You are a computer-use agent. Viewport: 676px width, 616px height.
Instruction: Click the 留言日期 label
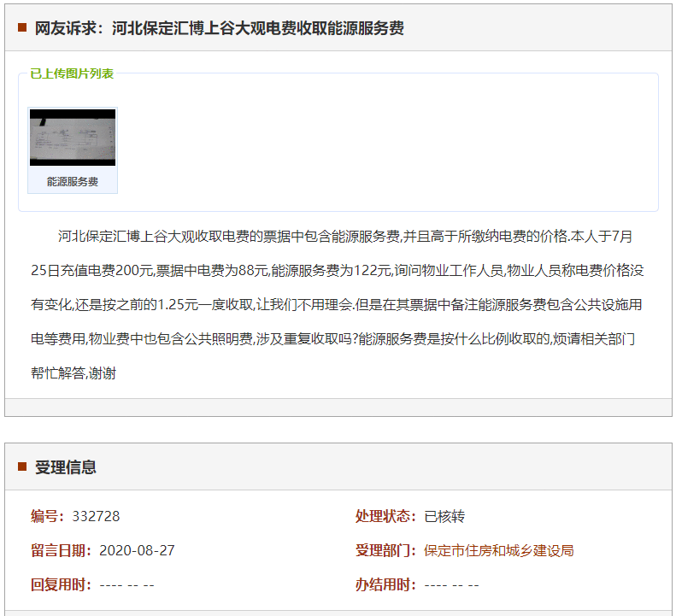pyautogui.click(x=61, y=550)
